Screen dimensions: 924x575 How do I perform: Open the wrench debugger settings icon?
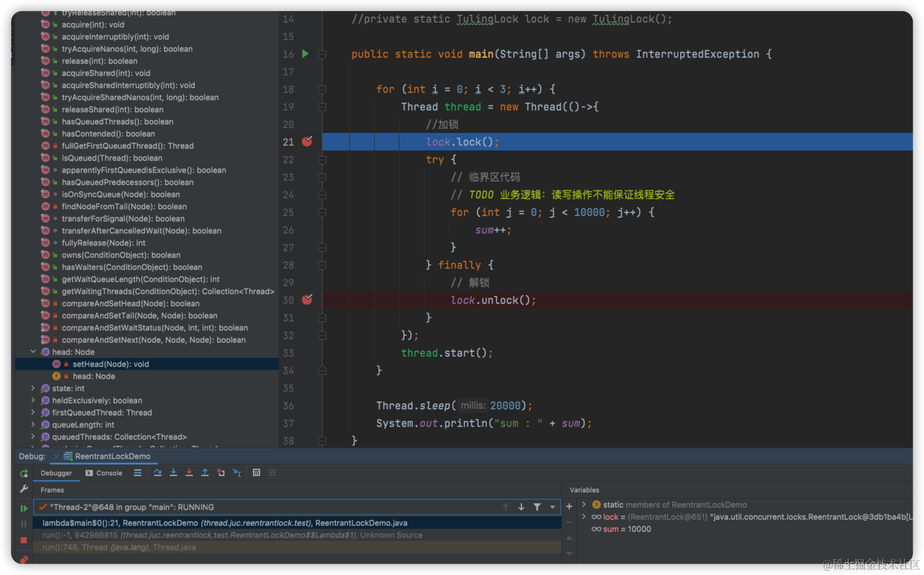[x=24, y=489]
